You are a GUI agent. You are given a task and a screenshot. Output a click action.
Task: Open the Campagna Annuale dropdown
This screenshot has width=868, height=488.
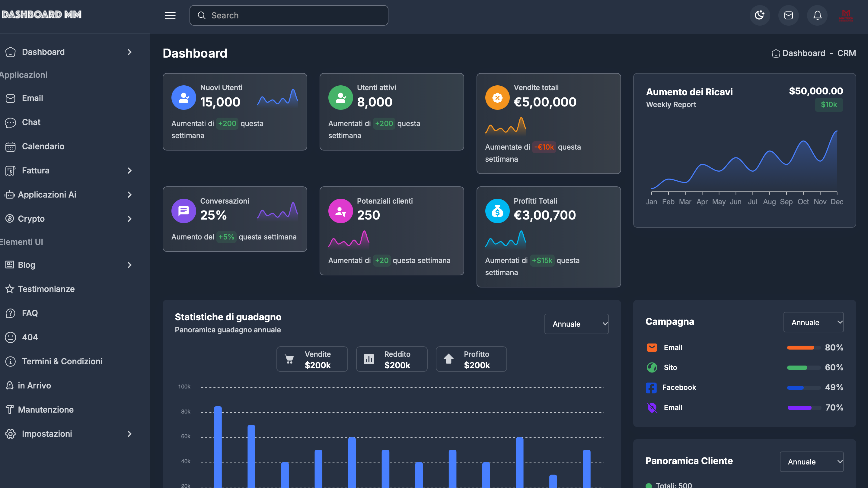pos(813,322)
